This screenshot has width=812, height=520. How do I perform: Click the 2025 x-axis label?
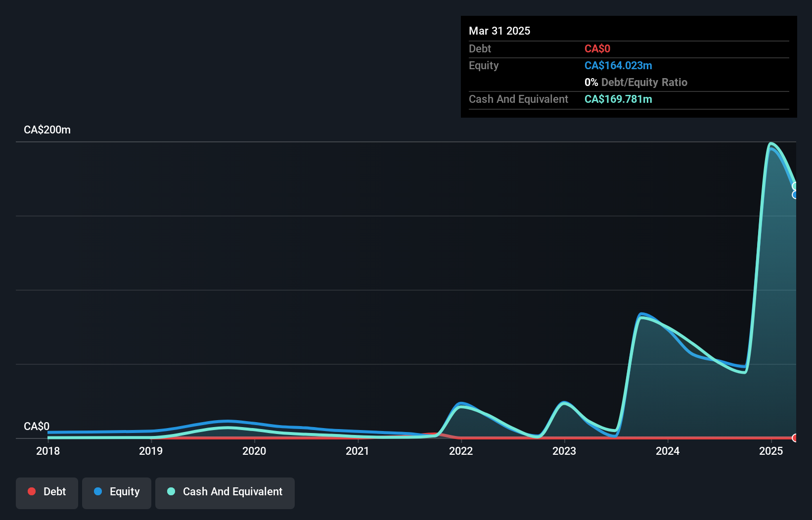771,451
